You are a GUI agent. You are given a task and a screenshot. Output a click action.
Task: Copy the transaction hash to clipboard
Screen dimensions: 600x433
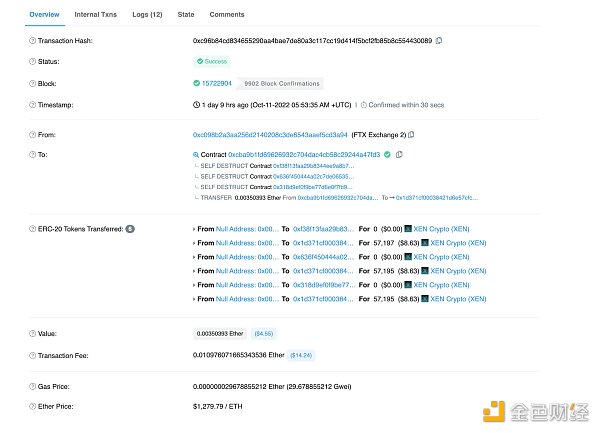click(439, 40)
